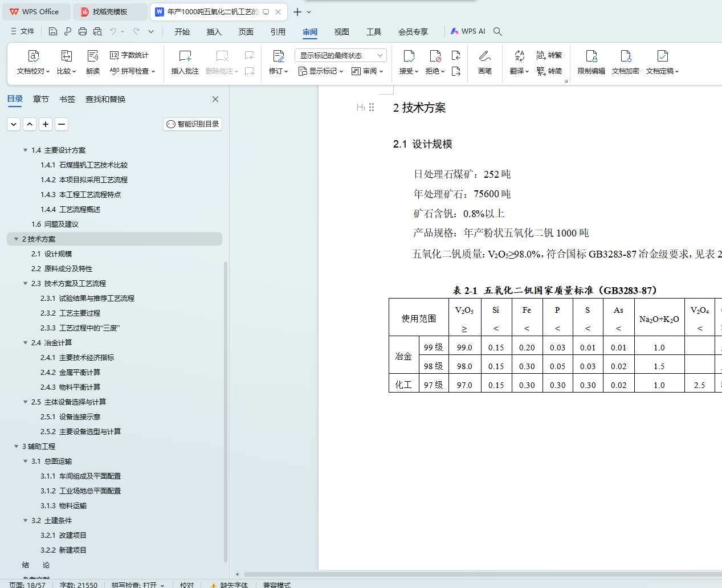
Task: Collapse the 2.4 冶金计算 node
Action: click(25, 343)
